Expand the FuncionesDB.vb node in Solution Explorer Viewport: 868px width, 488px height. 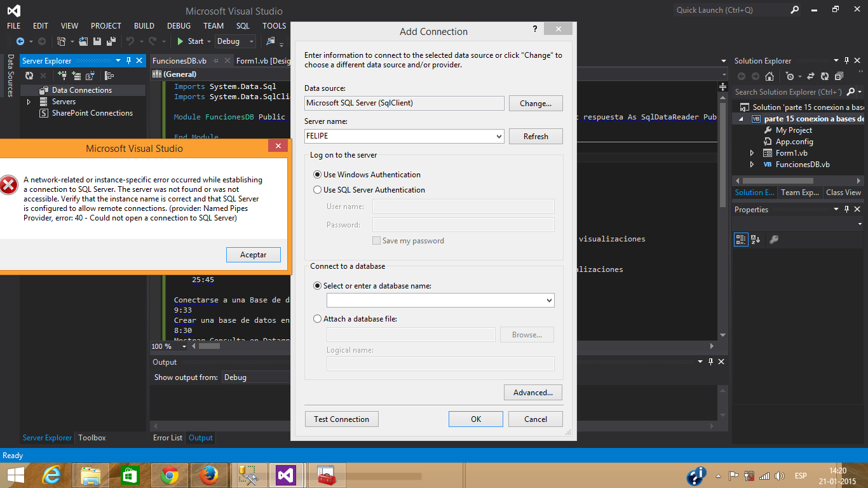coord(752,165)
